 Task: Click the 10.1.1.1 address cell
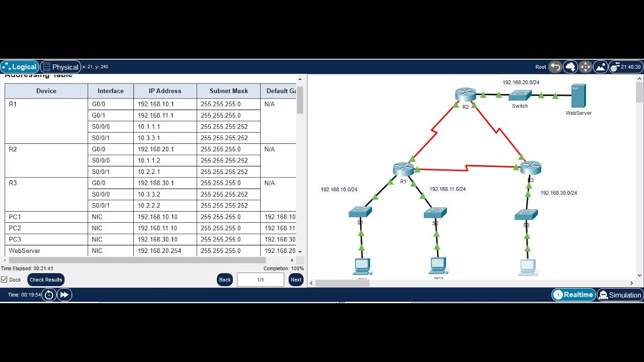[165, 127]
